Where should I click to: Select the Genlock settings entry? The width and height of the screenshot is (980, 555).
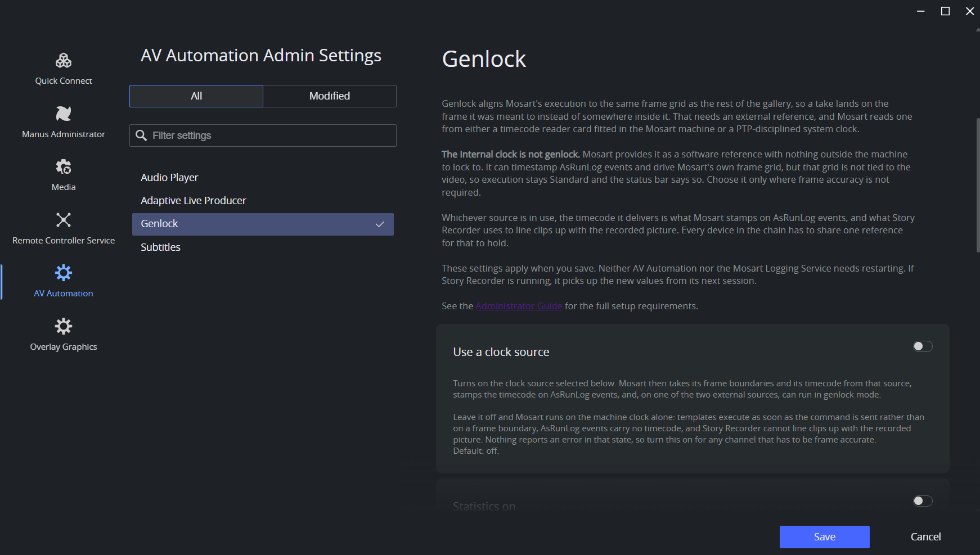coord(263,224)
